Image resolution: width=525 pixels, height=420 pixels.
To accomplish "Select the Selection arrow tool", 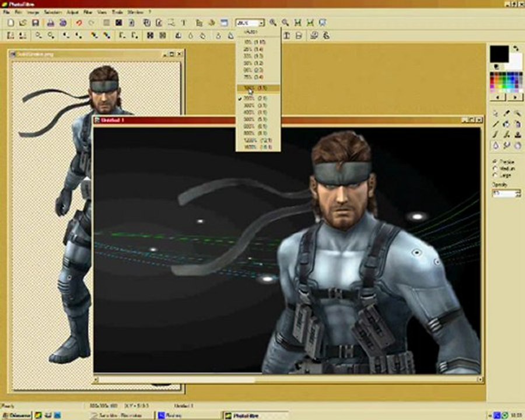I will coord(495,114).
